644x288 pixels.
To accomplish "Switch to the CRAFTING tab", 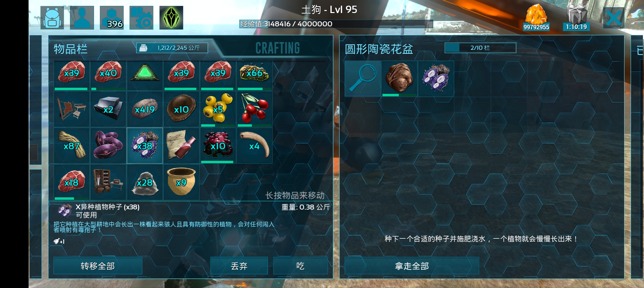I will coord(278,48).
